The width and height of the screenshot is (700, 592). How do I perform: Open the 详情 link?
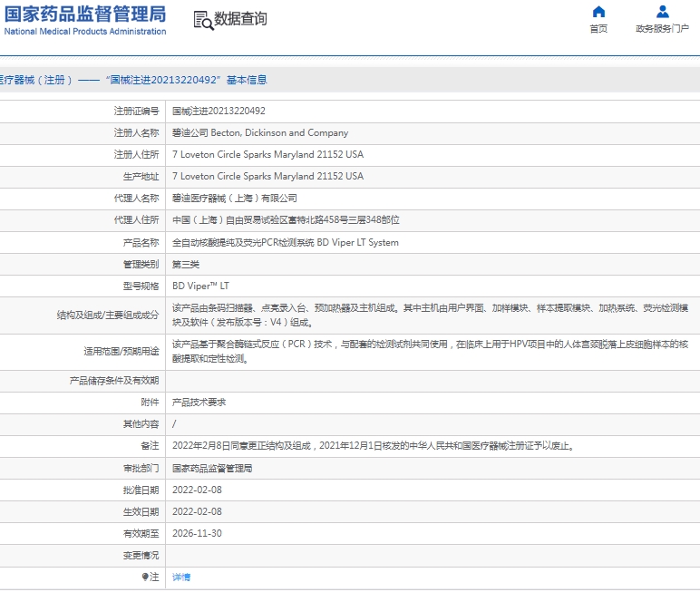pos(181,577)
